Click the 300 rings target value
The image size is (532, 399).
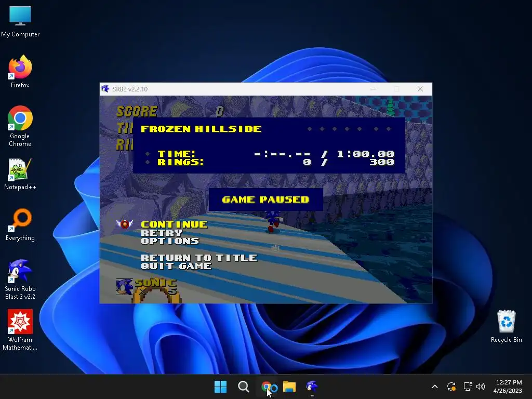pyautogui.click(x=382, y=162)
